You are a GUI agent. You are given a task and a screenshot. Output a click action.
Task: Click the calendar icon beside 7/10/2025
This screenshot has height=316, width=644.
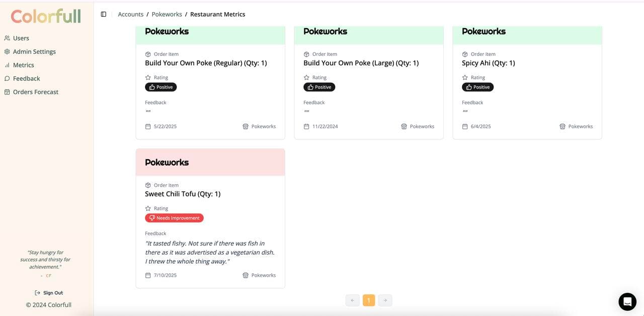[147, 275]
